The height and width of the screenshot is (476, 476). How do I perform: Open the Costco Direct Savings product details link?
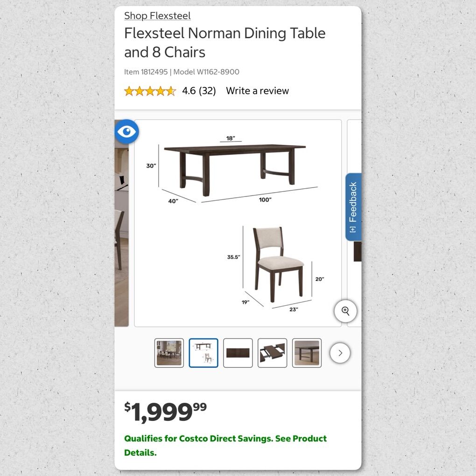click(225, 445)
